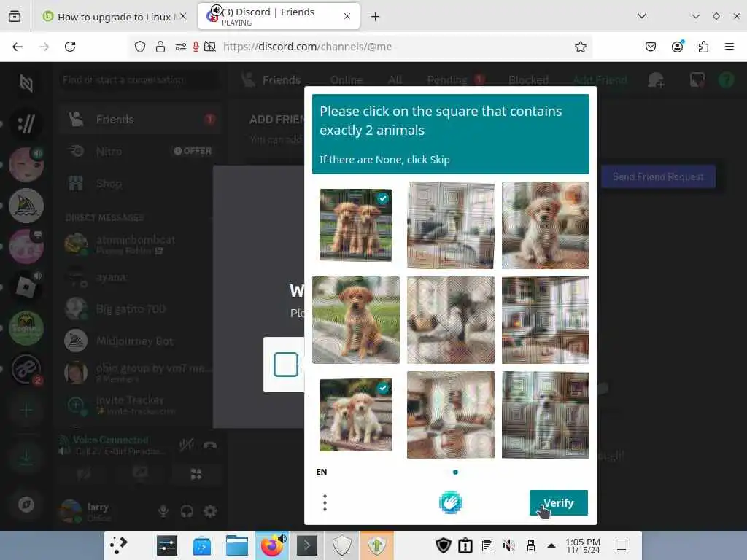Viewport: 747px width, 560px height.
Task: Click the hCaptcha hand logo icon
Action: 450,502
